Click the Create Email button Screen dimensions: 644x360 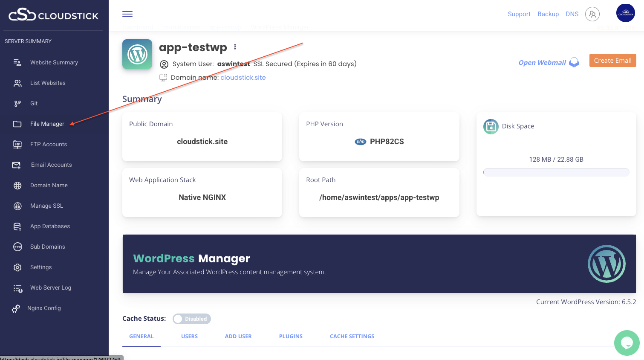click(612, 60)
